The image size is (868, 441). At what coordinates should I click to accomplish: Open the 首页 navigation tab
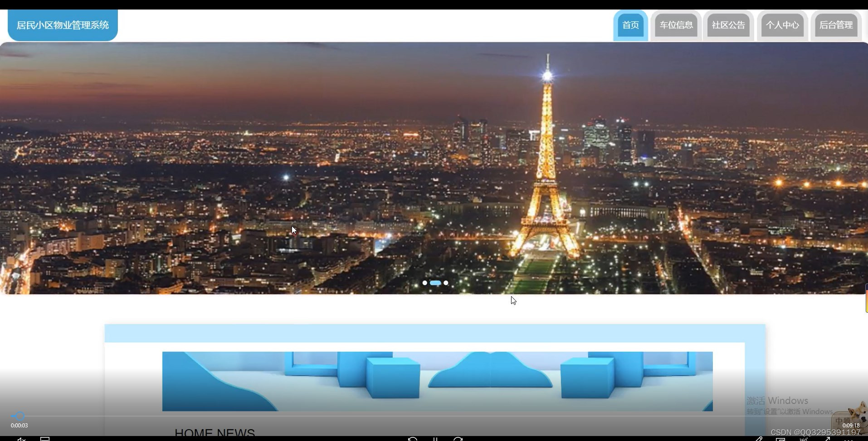coord(630,25)
